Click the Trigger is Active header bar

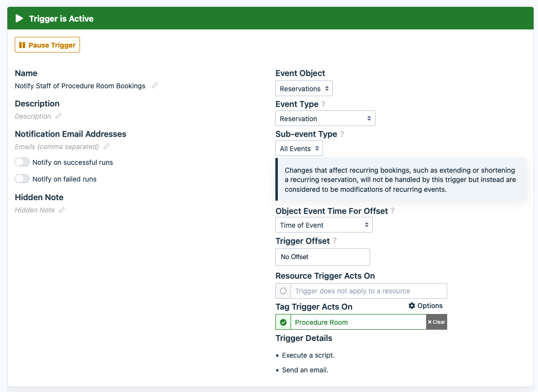click(269, 18)
